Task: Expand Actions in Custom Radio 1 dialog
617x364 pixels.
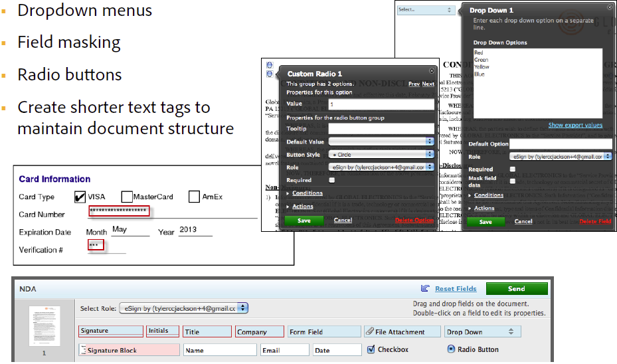Action: pyautogui.click(x=303, y=207)
